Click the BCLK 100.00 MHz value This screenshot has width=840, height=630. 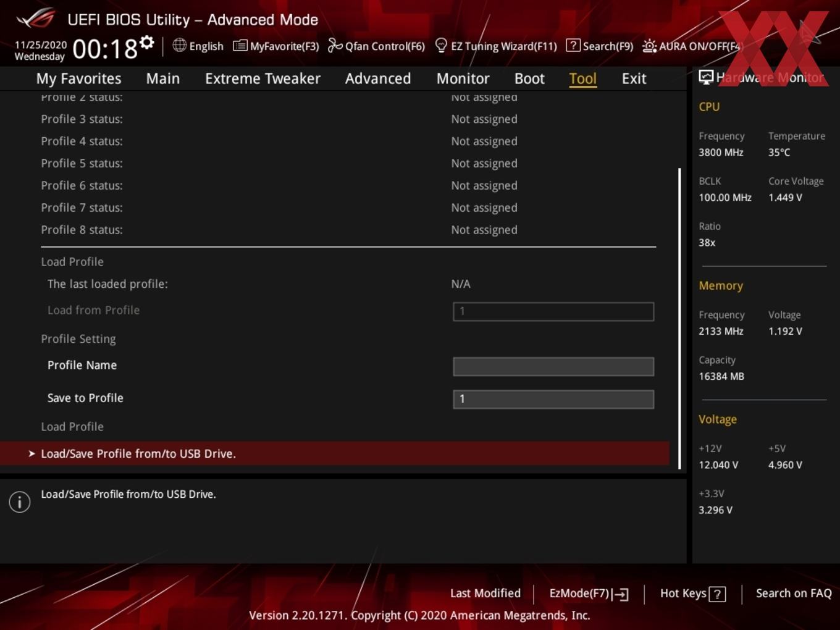(725, 198)
